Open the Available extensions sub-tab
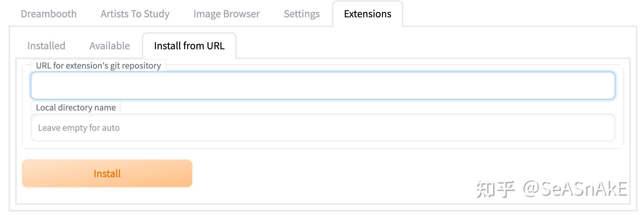Image resolution: width=644 pixels, height=215 pixels. coord(110,46)
